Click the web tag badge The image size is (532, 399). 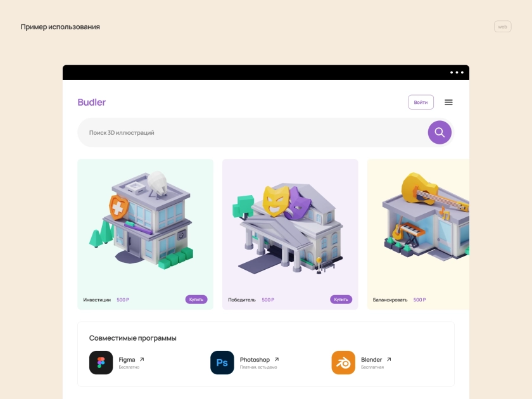pos(502,27)
